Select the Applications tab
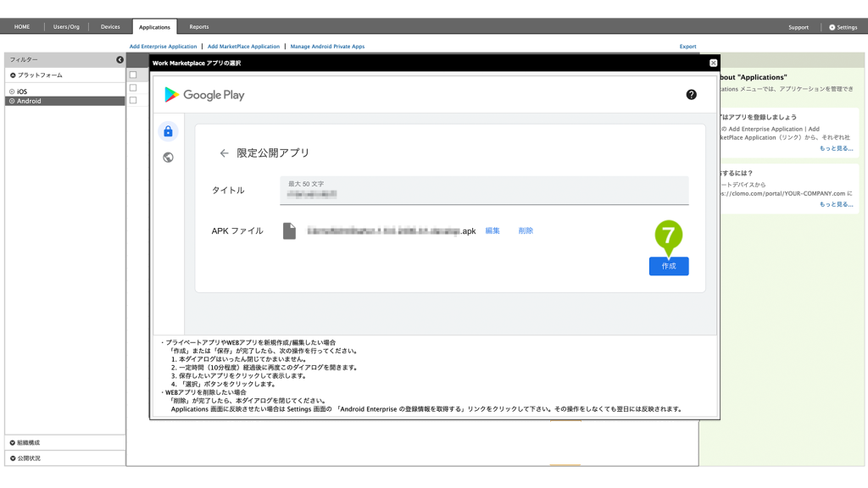 tap(154, 27)
